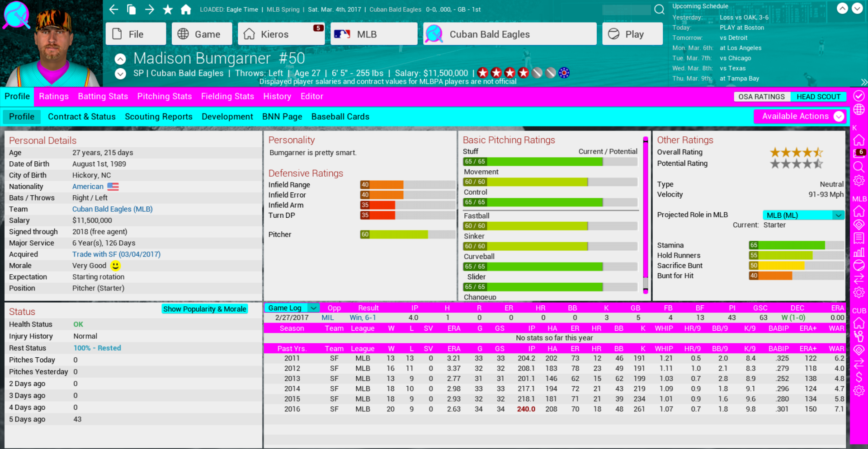Open the Win, 6-1 result link
This screenshot has height=449, width=868.
pyautogui.click(x=363, y=318)
